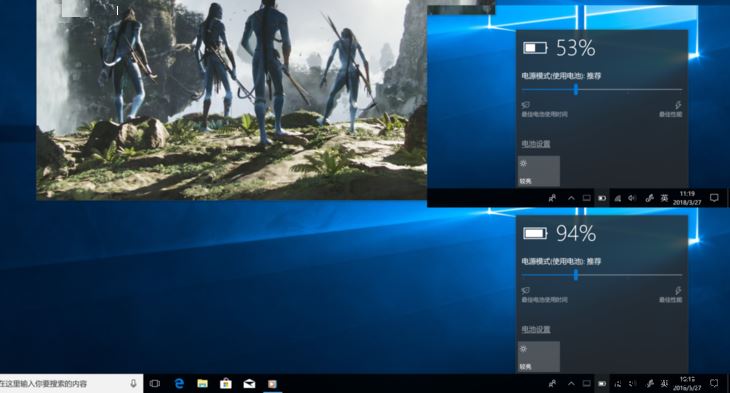Launch Microsoft Edge from the taskbar
The width and height of the screenshot is (730, 393).
[179, 384]
